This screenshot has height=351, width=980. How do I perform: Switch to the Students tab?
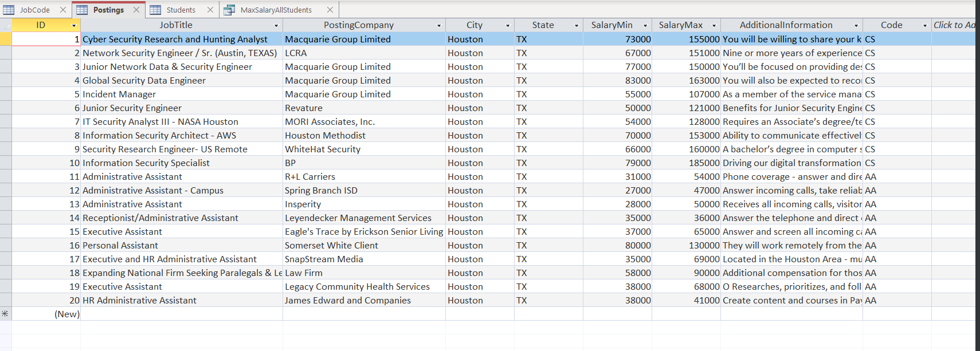point(181,10)
